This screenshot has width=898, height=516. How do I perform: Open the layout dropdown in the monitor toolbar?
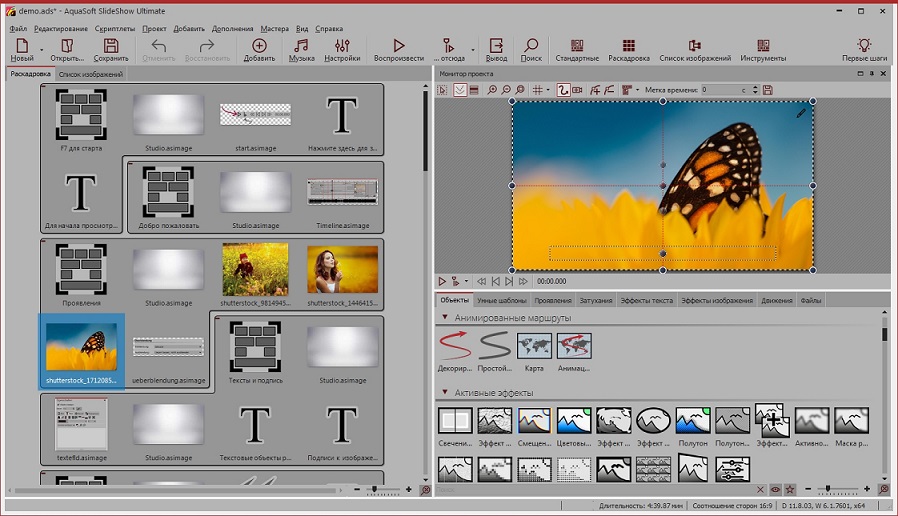click(637, 90)
